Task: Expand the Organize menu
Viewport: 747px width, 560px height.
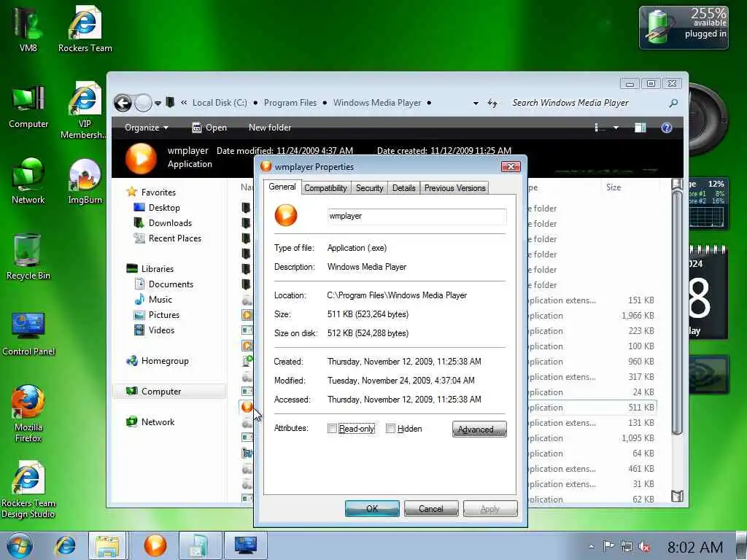Action: pos(146,128)
